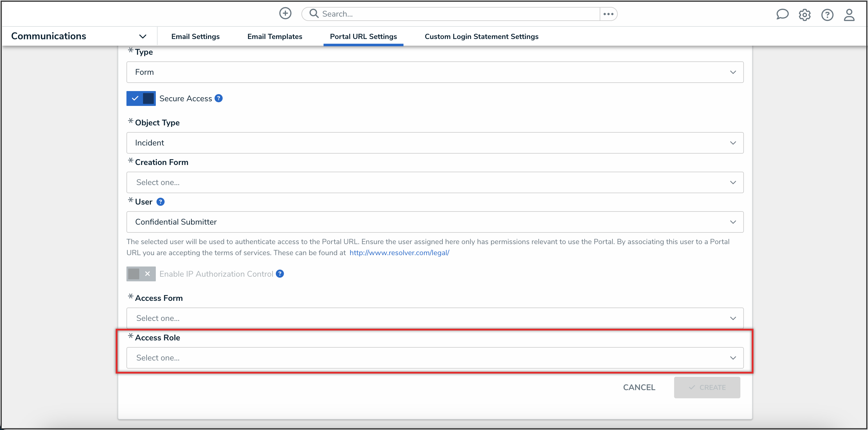This screenshot has width=868, height=430.
Task: Switch to the Email Templates tab
Action: click(x=274, y=36)
